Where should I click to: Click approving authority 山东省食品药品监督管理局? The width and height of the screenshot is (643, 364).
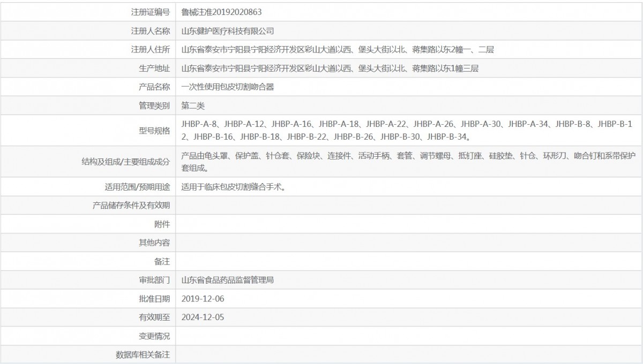[228, 280]
